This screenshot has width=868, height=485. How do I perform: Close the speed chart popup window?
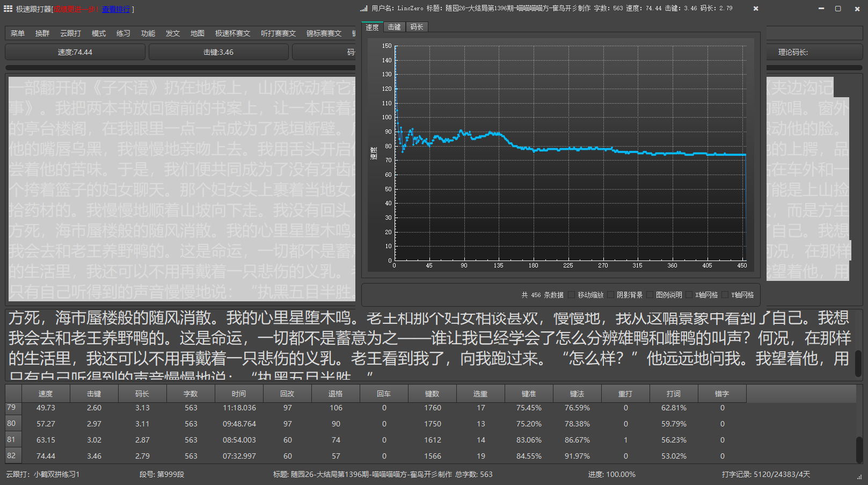click(756, 9)
